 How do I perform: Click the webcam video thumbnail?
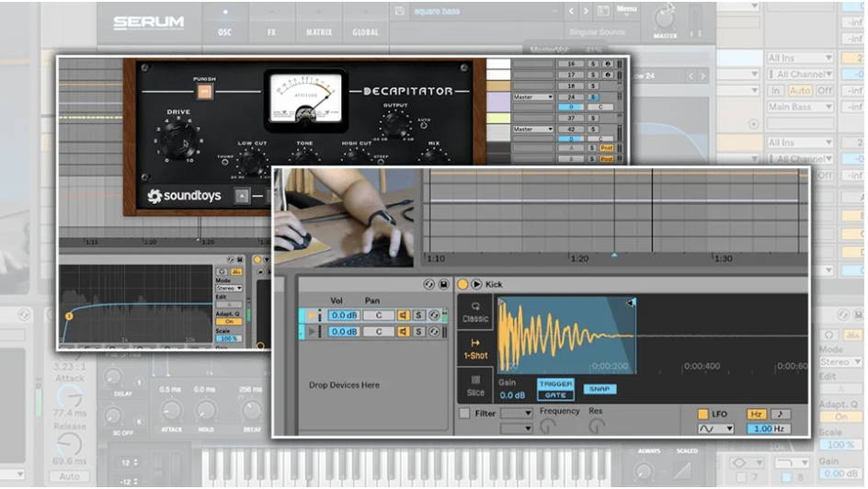point(344,218)
